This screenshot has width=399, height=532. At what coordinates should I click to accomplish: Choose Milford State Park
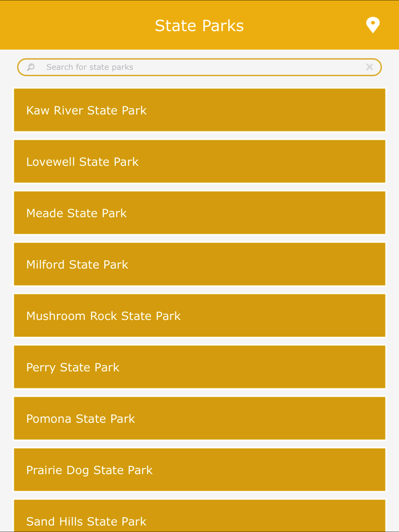pyautogui.click(x=199, y=264)
